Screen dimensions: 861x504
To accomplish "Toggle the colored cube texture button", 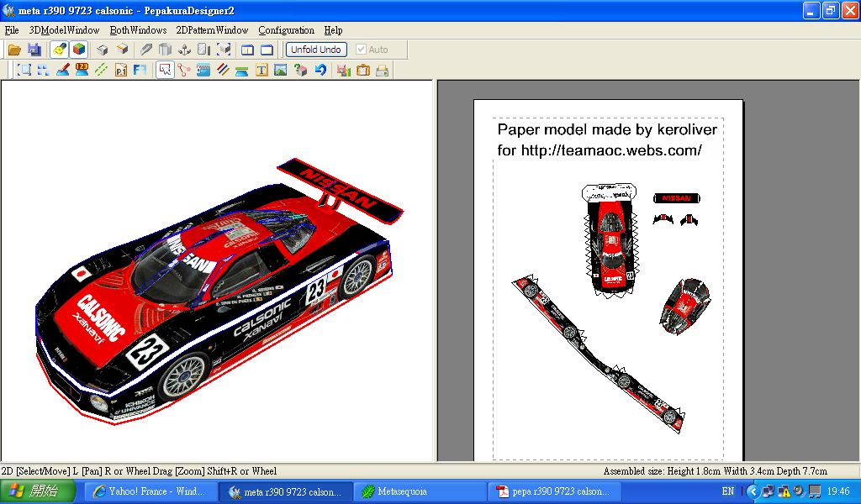I will 78,50.
